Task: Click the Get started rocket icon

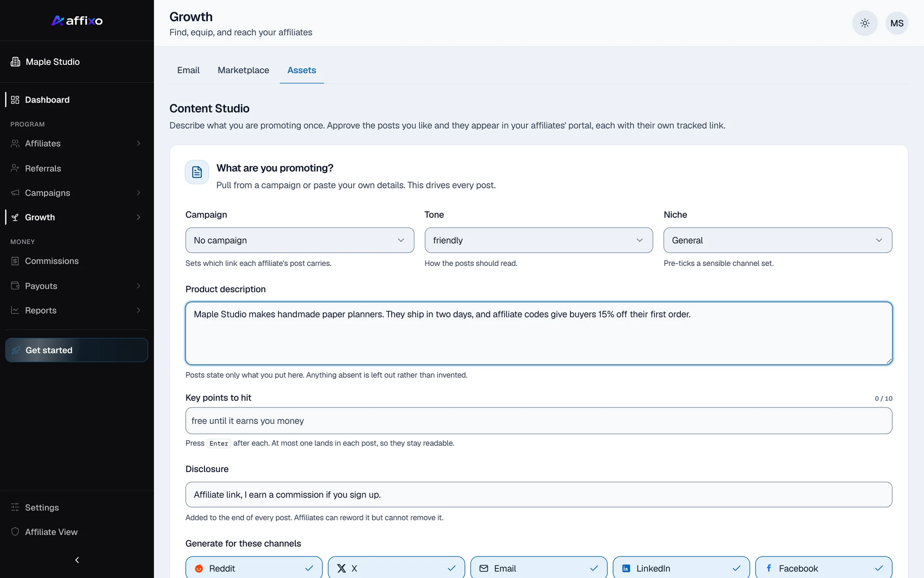Action: [15, 350]
